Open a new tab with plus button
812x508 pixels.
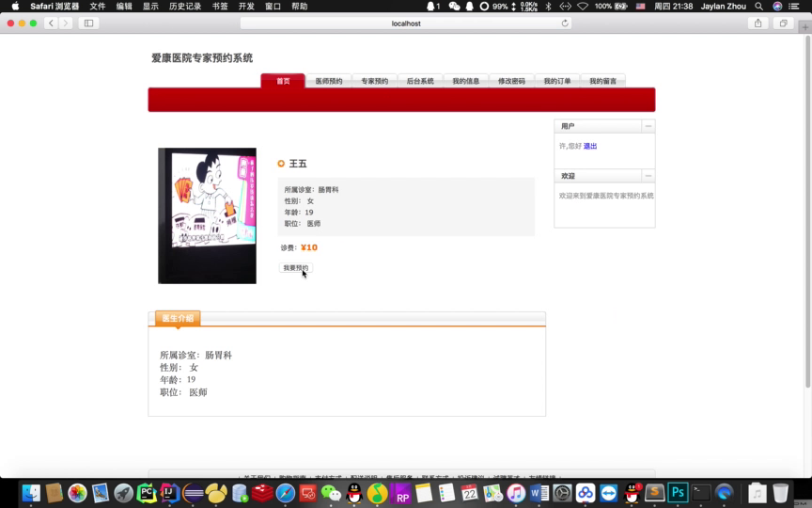tap(804, 27)
